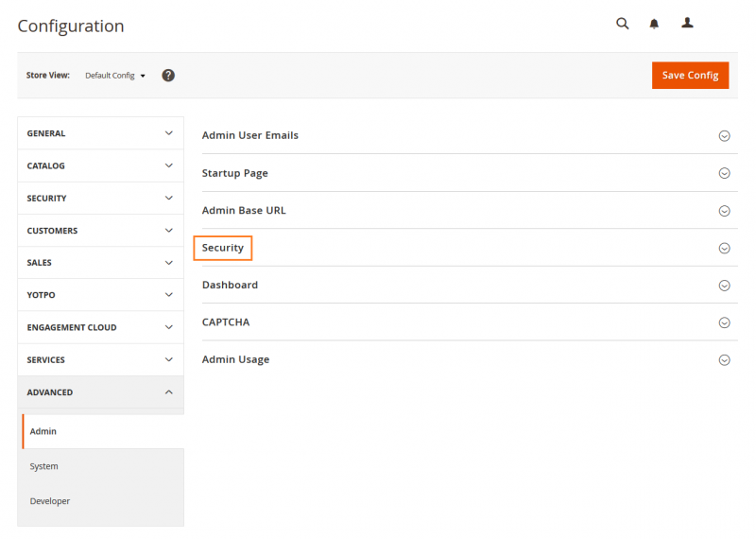Open the Admin Base URL heading
756x539 pixels.
point(244,210)
